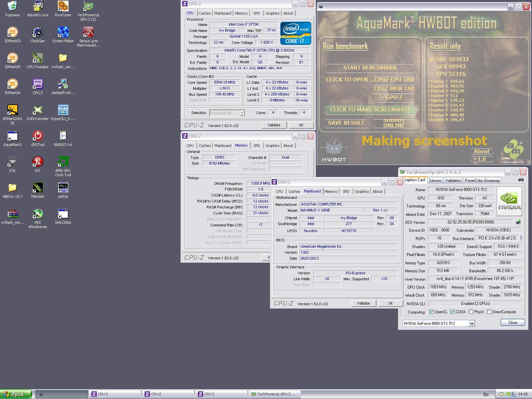Click the GPU-Z camera screenshot icon

tap(521, 180)
